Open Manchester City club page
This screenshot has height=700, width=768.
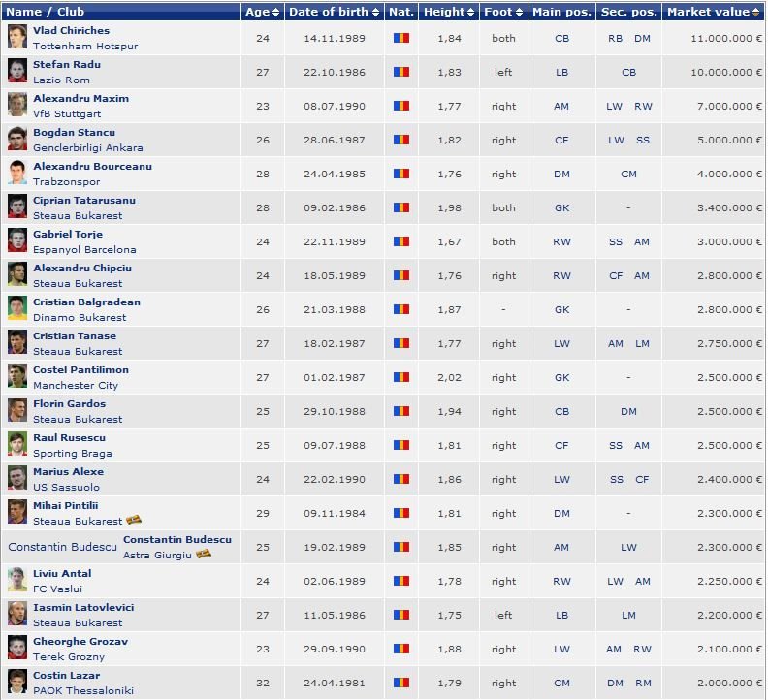pyautogui.click(x=76, y=386)
